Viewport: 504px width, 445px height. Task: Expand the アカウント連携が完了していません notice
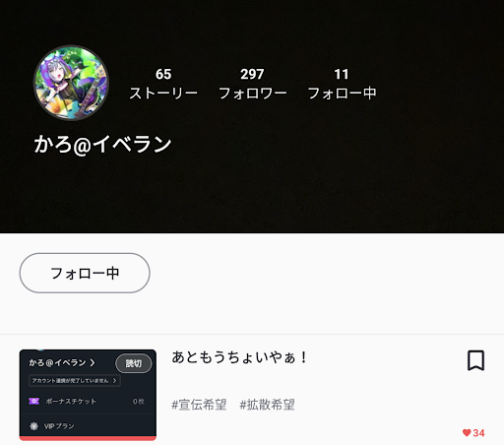pyautogui.click(x=75, y=380)
